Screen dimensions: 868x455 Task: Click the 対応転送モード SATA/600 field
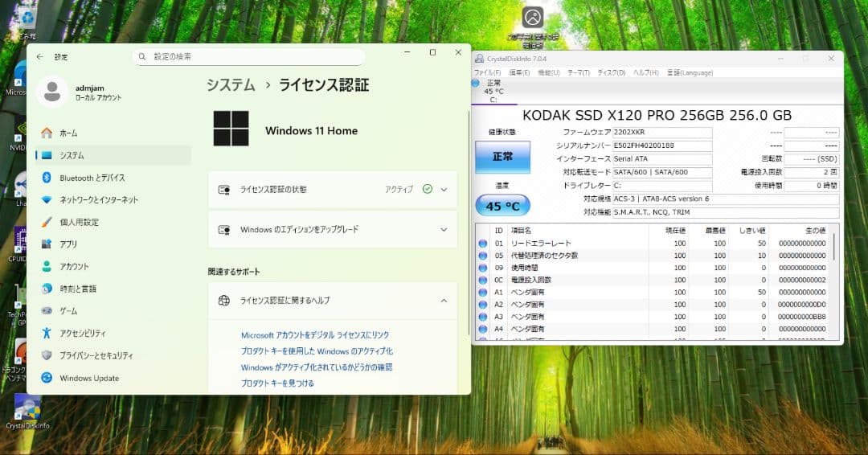tap(662, 172)
